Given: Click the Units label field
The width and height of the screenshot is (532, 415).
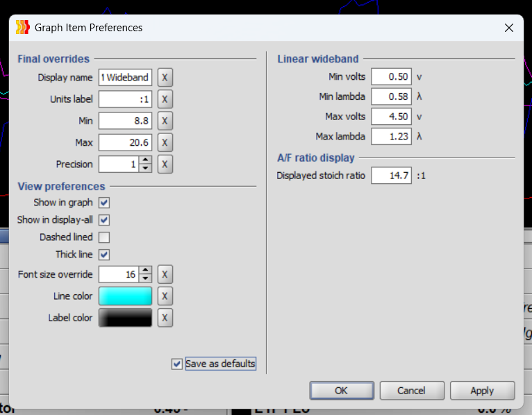Looking at the screenshot, I should [125, 99].
